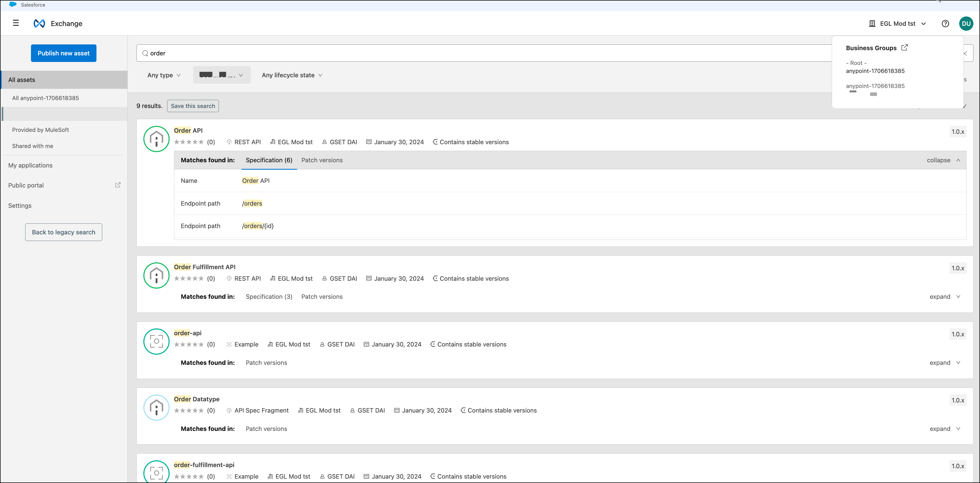
Task: Open the Any lifecycle state dropdown
Action: (292, 75)
